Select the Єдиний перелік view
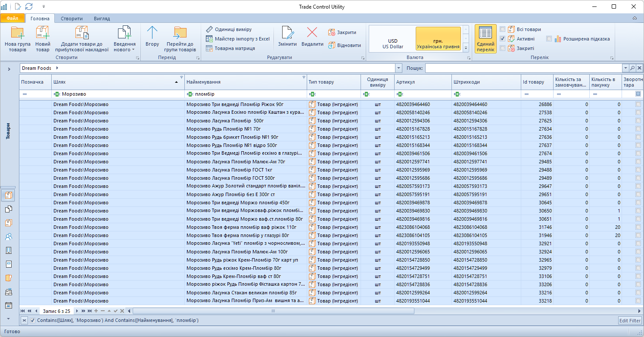This screenshot has width=644, height=337. 485,38
